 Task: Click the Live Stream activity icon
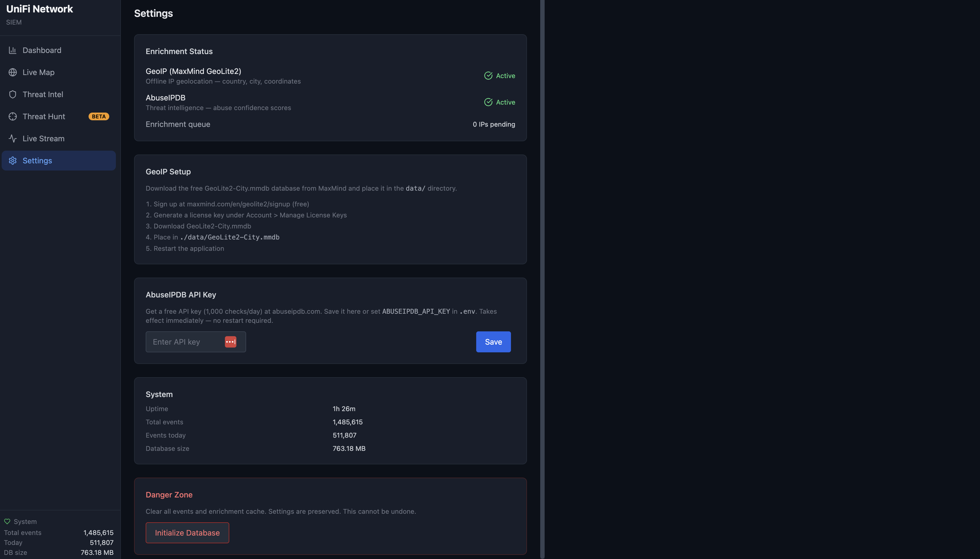[x=13, y=139]
